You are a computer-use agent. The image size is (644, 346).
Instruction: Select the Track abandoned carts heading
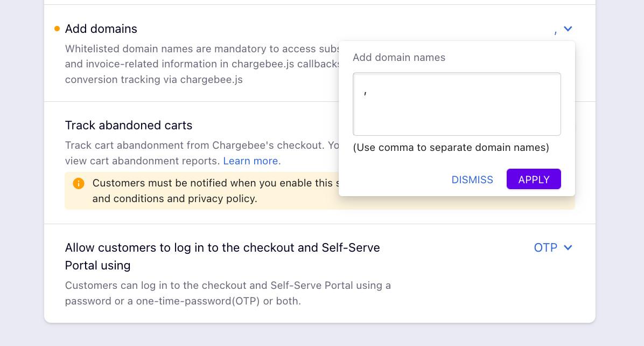coord(129,126)
